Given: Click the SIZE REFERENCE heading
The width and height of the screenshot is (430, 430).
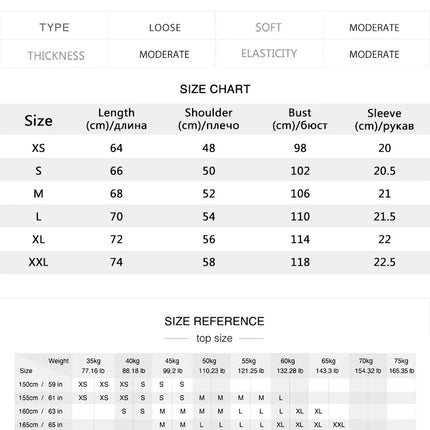Looking at the screenshot, I should pos(214,321).
